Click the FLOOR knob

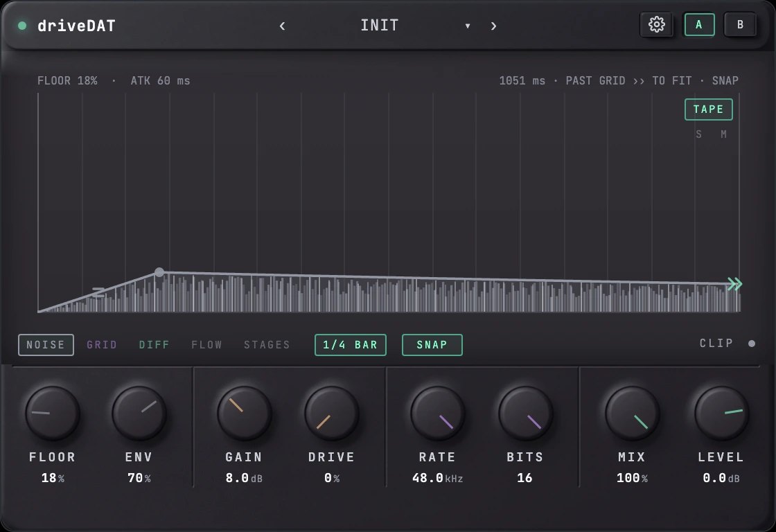tap(53, 414)
